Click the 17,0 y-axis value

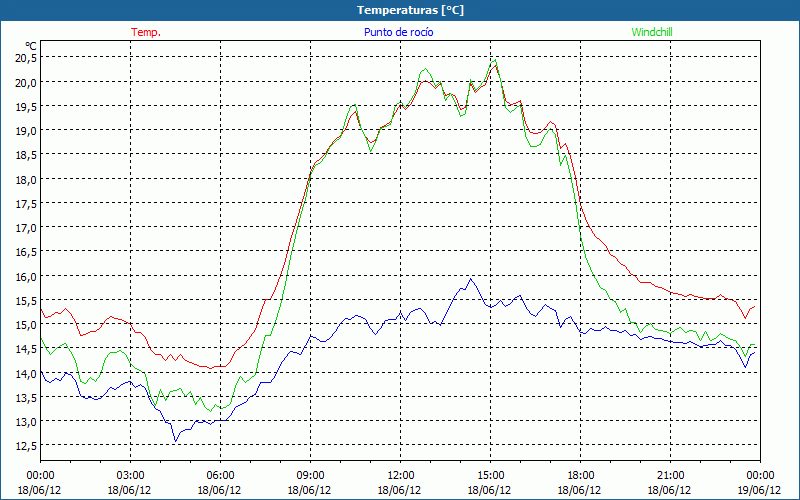click(26, 228)
